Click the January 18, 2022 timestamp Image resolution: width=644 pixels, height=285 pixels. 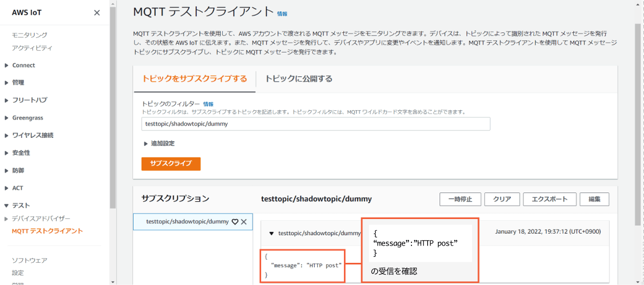pos(548,231)
